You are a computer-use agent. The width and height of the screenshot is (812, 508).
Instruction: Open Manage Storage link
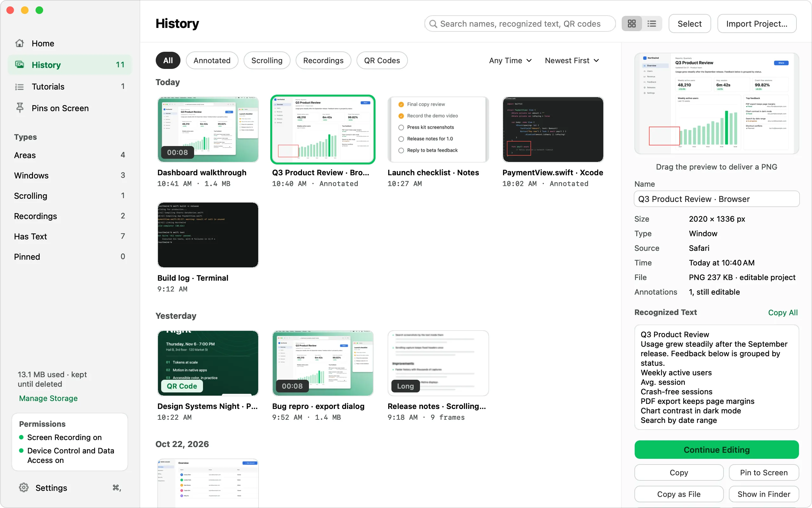[48, 398]
